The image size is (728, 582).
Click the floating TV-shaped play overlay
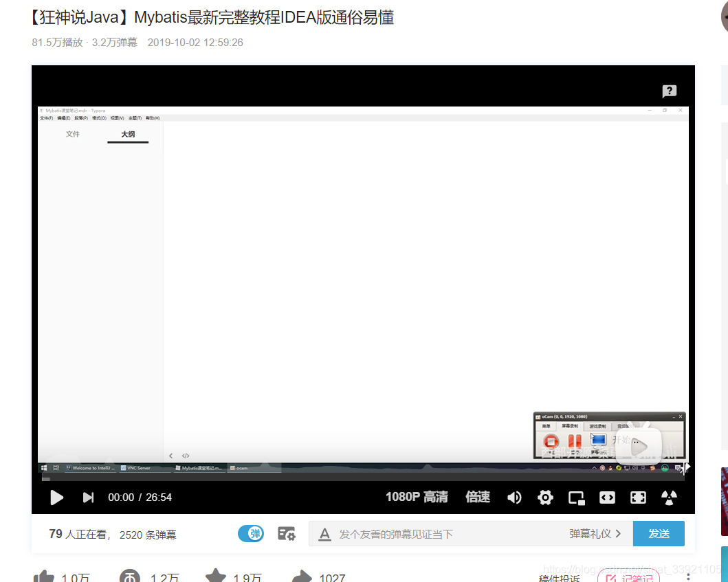coord(639,446)
